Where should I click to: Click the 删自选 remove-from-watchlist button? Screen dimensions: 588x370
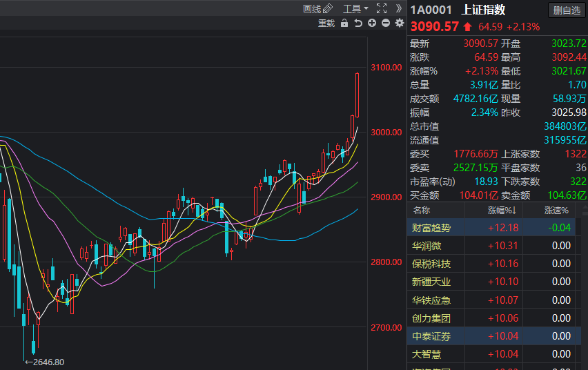567,10
